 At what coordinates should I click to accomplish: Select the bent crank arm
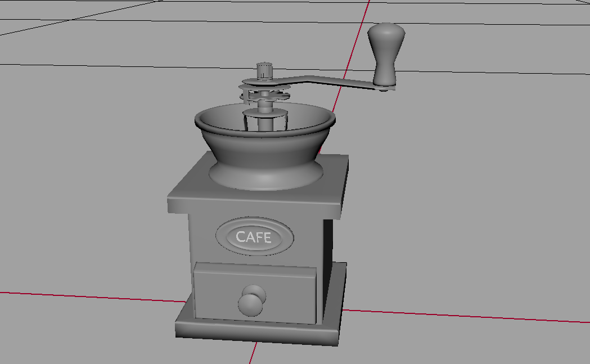click(x=320, y=83)
